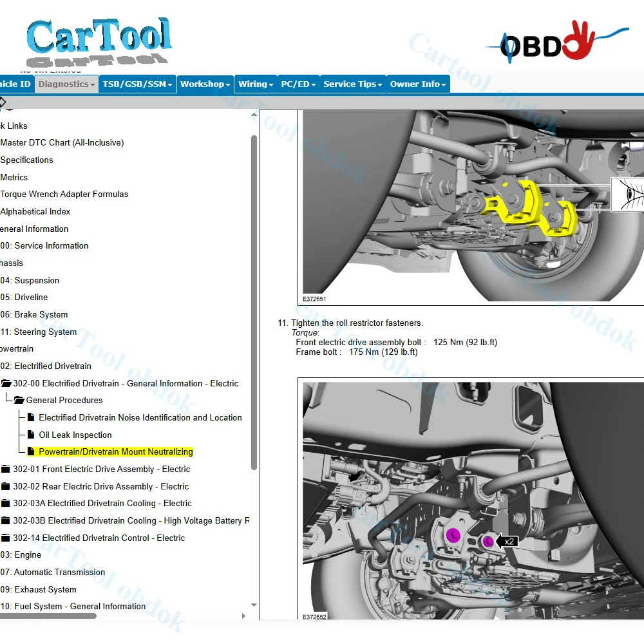Click the document icon beside Powertrain/Drivetrain Mount Neutralizing

[31, 452]
